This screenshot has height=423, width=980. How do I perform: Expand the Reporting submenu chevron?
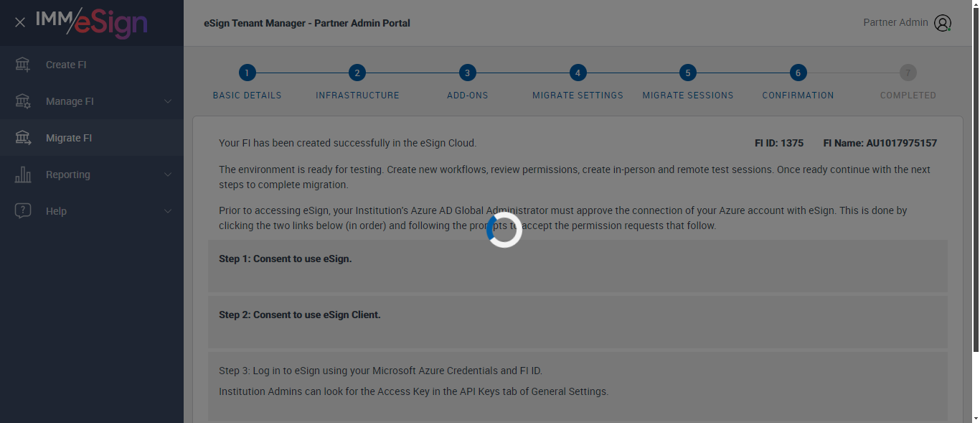coord(168,175)
